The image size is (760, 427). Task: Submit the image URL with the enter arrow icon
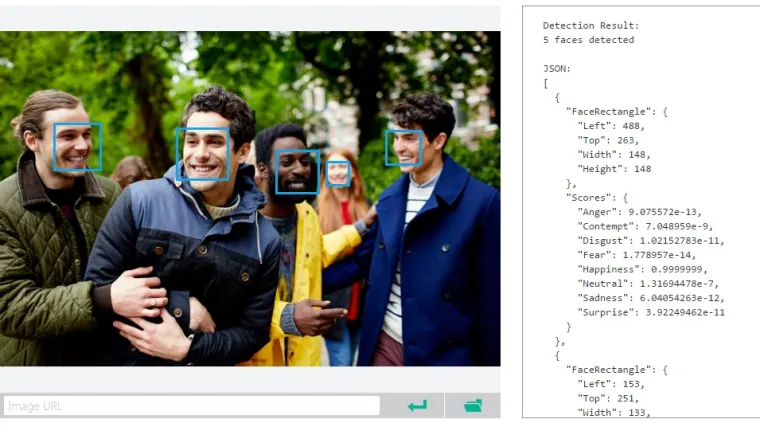click(417, 406)
